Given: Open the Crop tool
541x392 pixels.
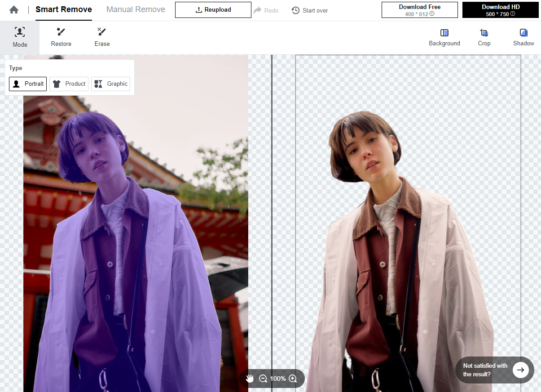Looking at the screenshot, I should coord(484,37).
